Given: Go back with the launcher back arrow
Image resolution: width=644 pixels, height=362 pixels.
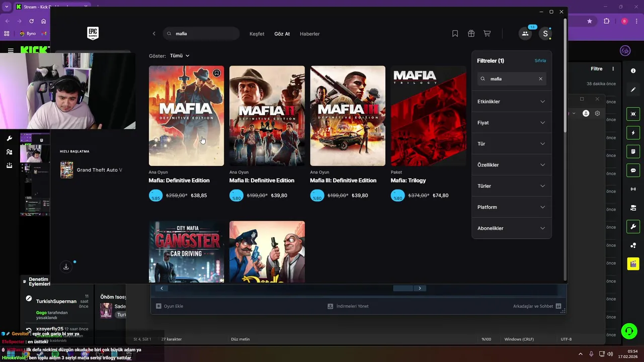Looking at the screenshot, I should [154, 34].
